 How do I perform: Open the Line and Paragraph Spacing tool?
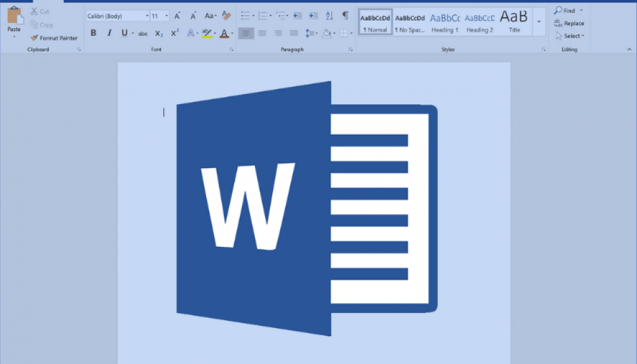pos(311,33)
